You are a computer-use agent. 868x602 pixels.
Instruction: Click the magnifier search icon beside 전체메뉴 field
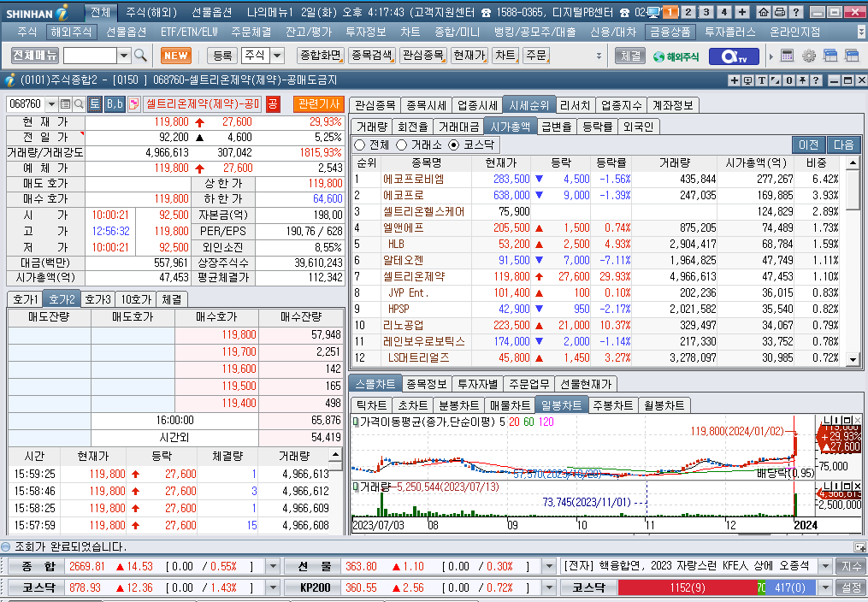tap(140, 56)
